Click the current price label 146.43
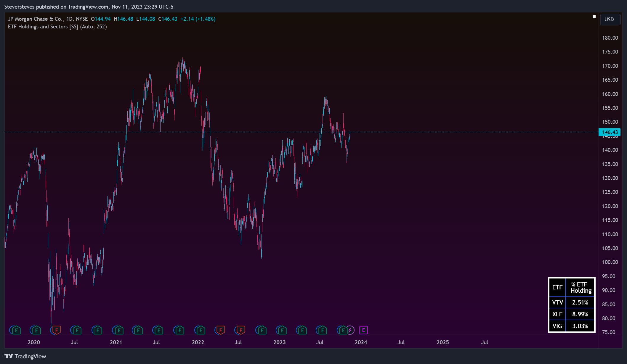627x364 pixels. click(610, 132)
